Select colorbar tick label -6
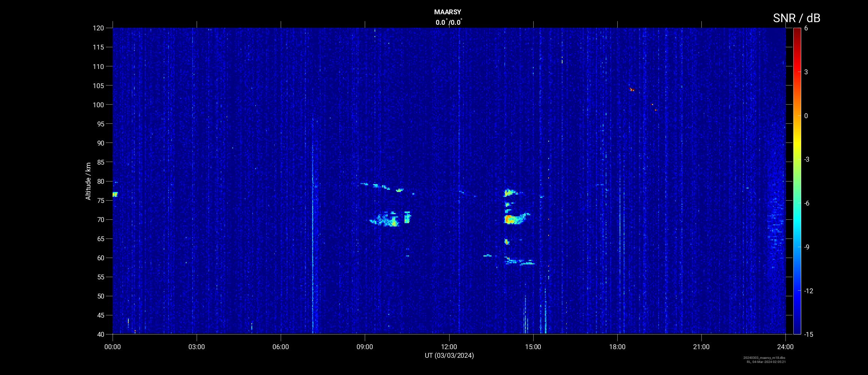 click(807, 203)
